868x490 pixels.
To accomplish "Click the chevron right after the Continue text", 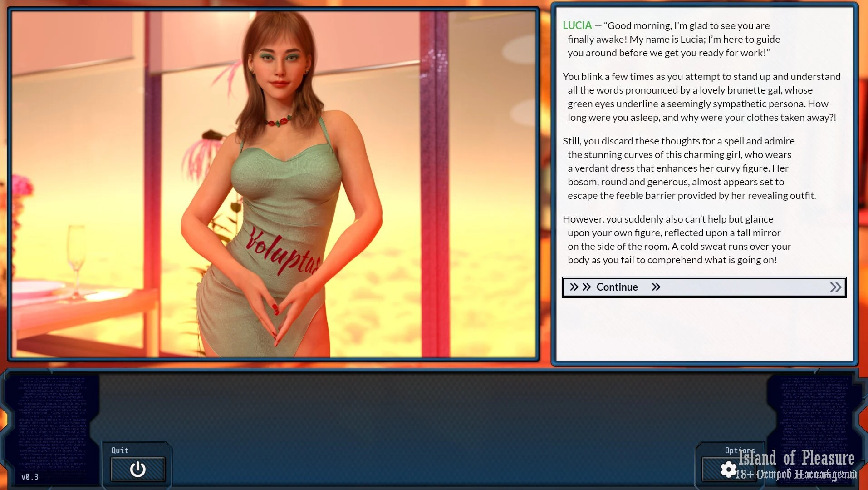I will coord(656,287).
